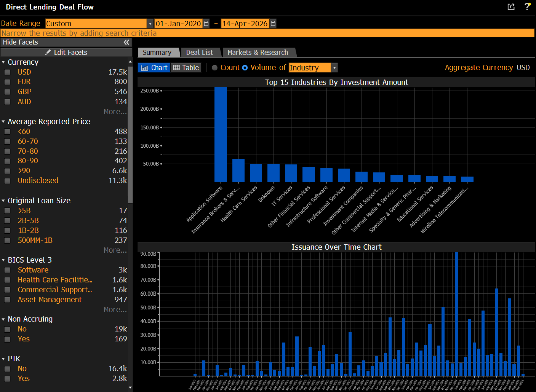Click the Edit Facets pencil icon

(48, 53)
